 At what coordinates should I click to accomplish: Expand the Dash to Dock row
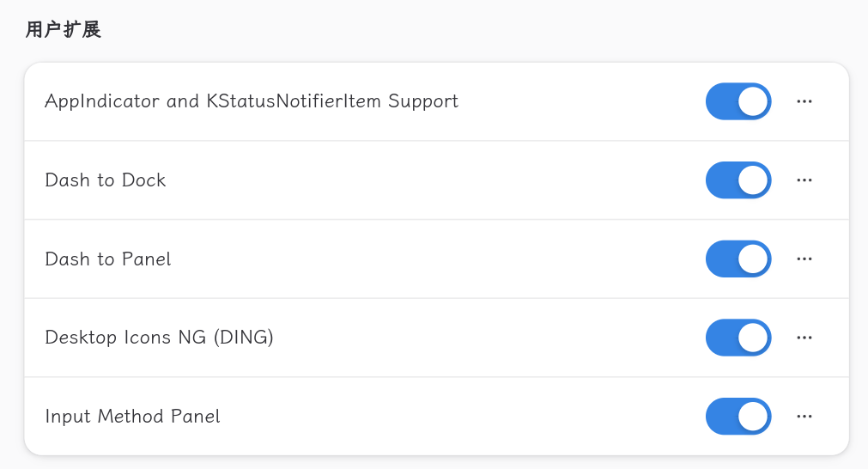[105, 180]
